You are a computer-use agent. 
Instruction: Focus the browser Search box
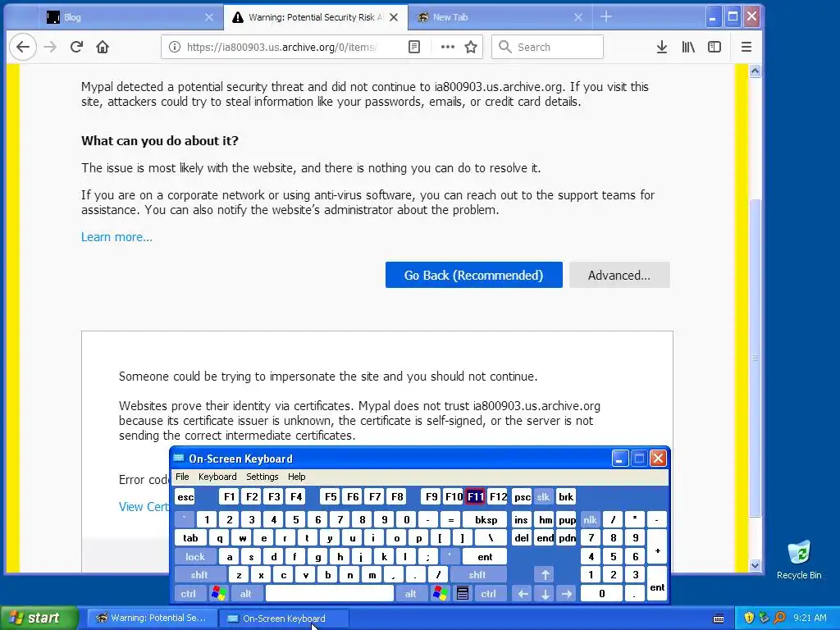[x=547, y=47]
